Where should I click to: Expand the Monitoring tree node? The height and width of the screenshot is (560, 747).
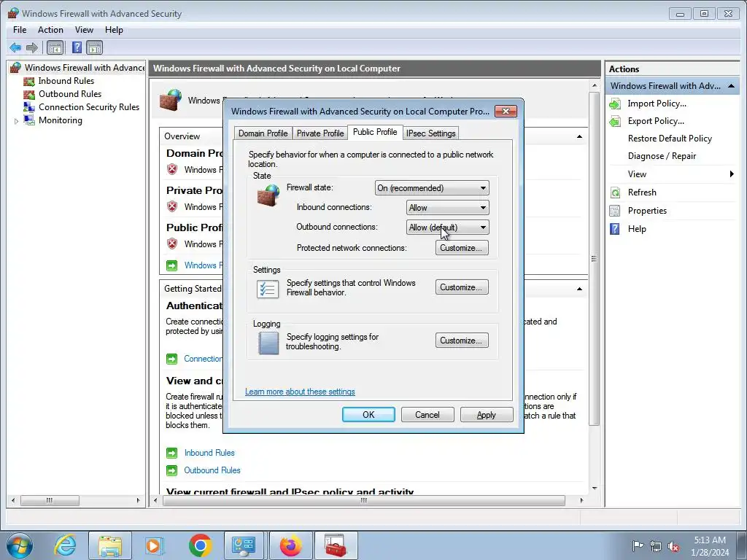(16, 121)
